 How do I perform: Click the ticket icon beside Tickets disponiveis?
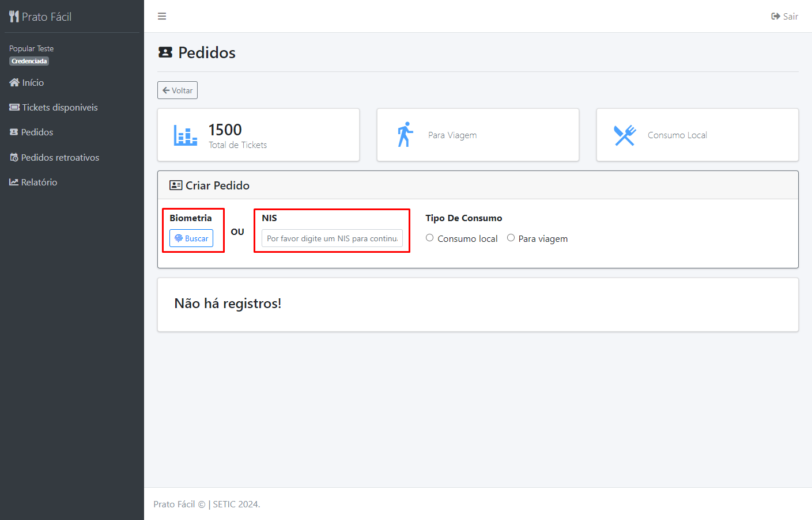[14, 107]
